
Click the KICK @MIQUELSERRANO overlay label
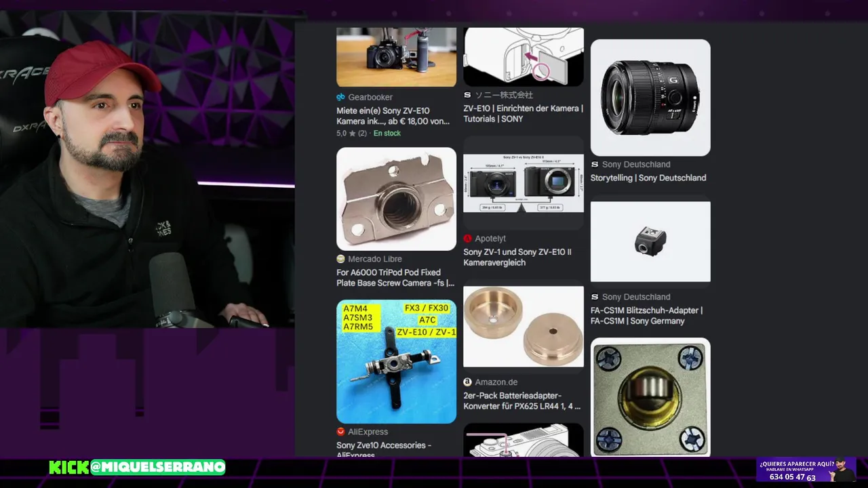point(137,467)
